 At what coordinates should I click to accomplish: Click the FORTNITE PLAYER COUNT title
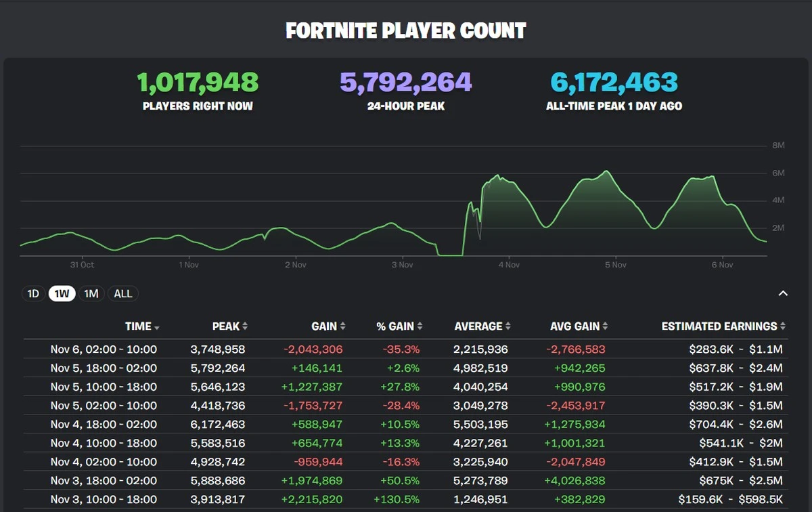[406, 30]
